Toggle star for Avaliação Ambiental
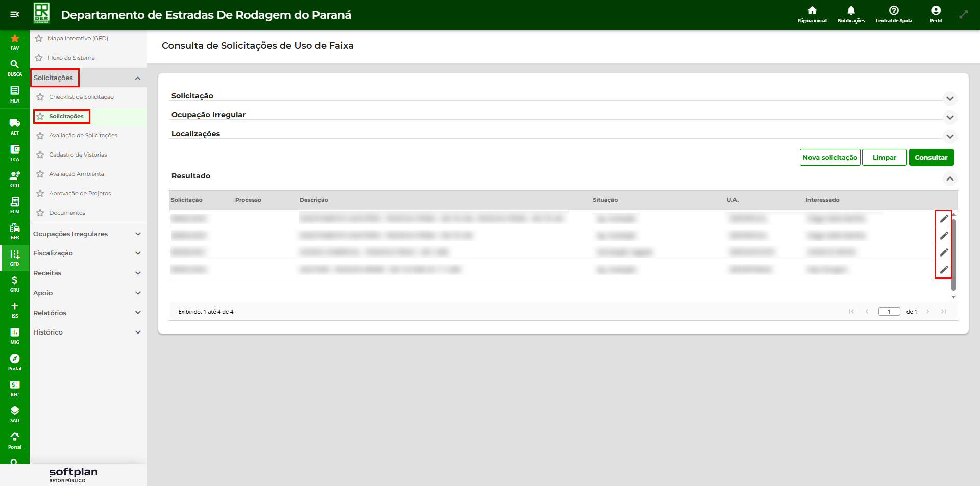 pyautogui.click(x=40, y=174)
